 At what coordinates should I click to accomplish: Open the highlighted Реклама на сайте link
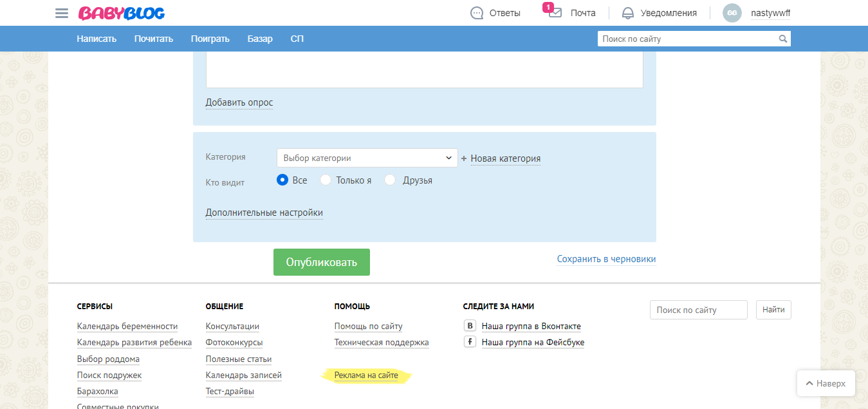[367, 375]
